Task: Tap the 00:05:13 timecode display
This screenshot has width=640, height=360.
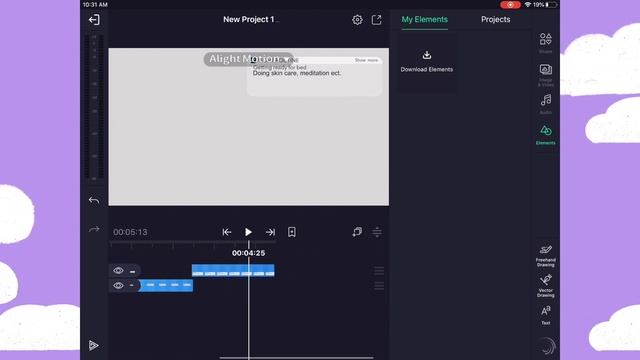Action: pyautogui.click(x=130, y=232)
